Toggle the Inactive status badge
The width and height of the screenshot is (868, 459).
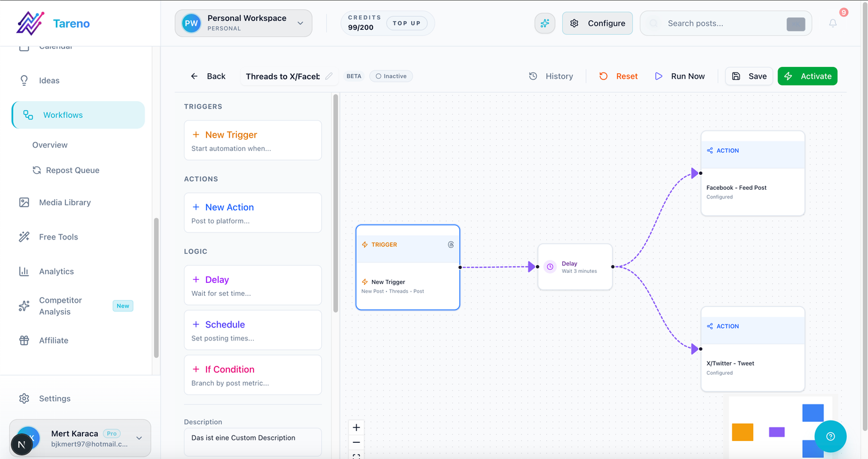point(391,76)
